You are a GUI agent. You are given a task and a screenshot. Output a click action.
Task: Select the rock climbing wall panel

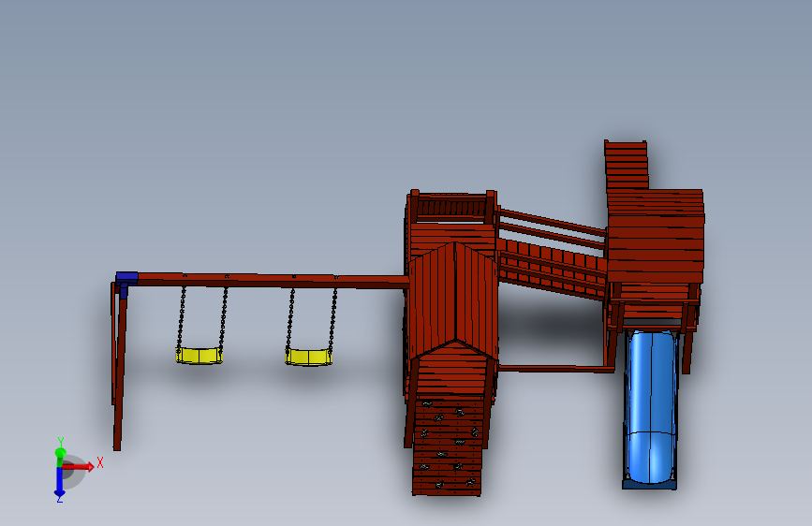pos(448,446)
